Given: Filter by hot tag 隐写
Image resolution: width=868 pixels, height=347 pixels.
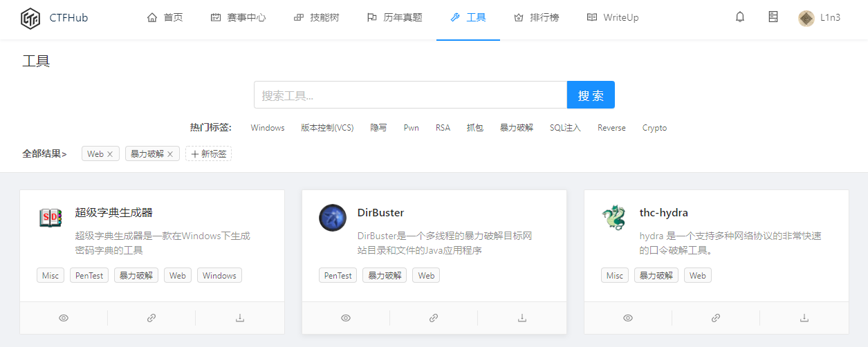Looking at the screenshot, I should [x=379, y=128].
